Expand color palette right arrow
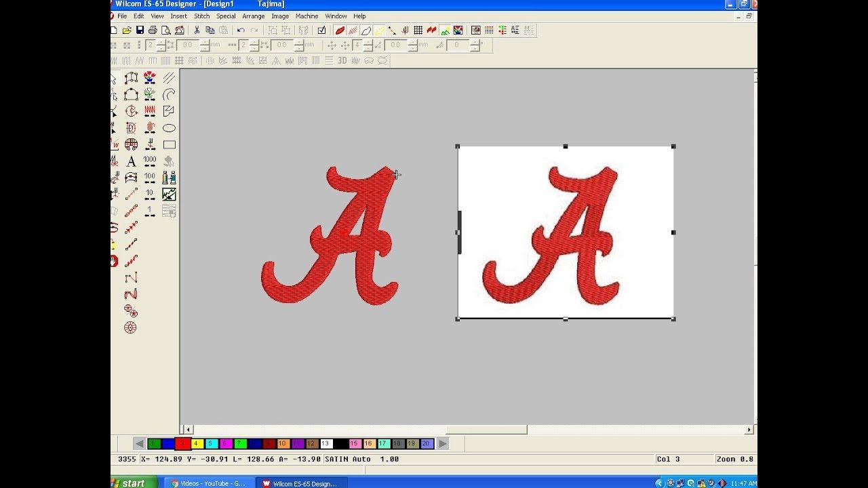868x488 pixels. (x=443, y=444)
